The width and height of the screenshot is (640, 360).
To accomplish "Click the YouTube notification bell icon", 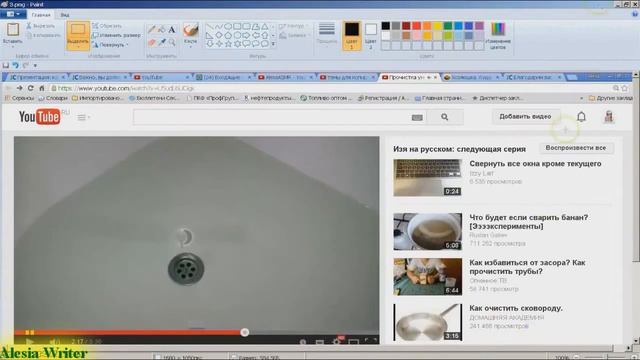I will pos(581,117).
